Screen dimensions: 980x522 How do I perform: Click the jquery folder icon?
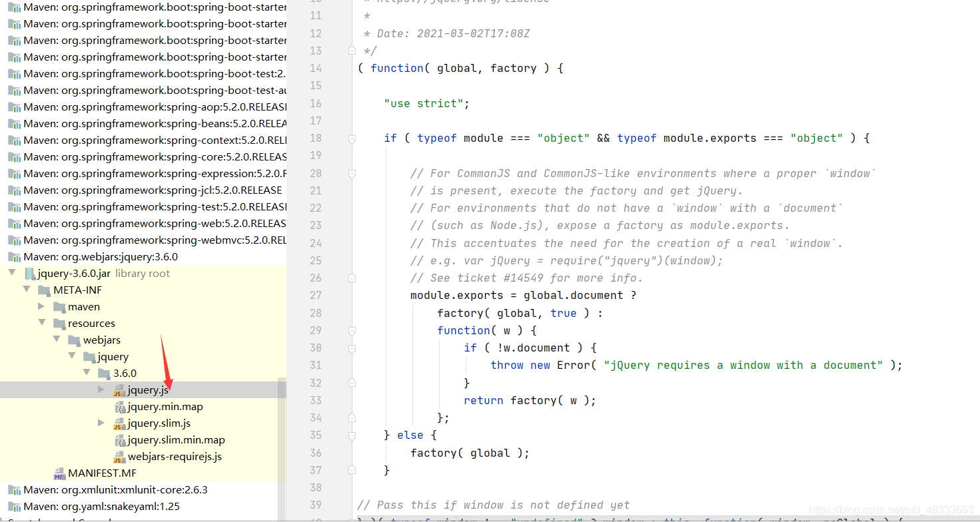89,357
